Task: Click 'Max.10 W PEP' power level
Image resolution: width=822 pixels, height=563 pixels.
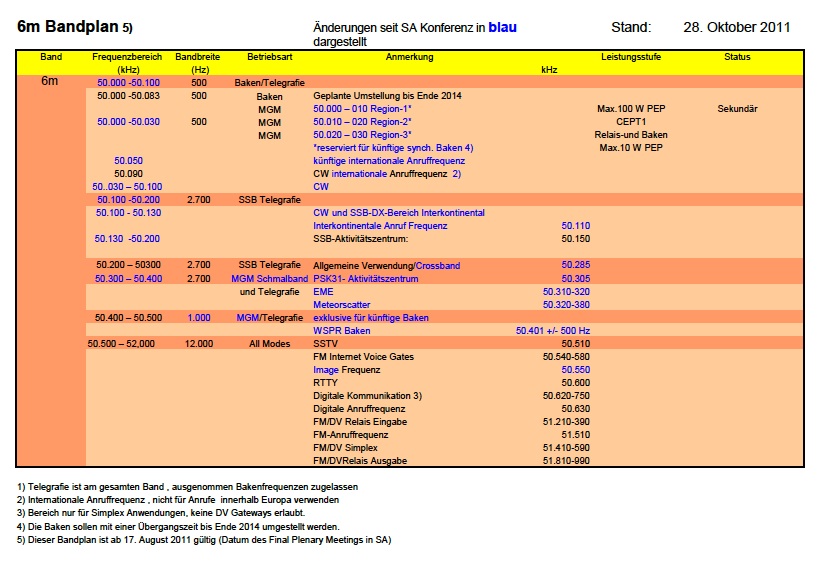Action: pos(631,148)
